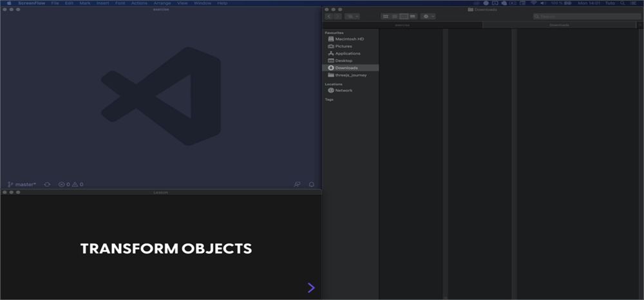Screen dimensions: 644x300
Task: Select Macintosh HD in Finder sidebar
Action: point(350,39)
